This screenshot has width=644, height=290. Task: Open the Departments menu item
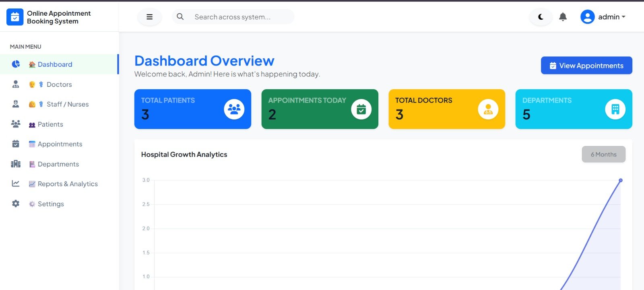pos(59,164)
